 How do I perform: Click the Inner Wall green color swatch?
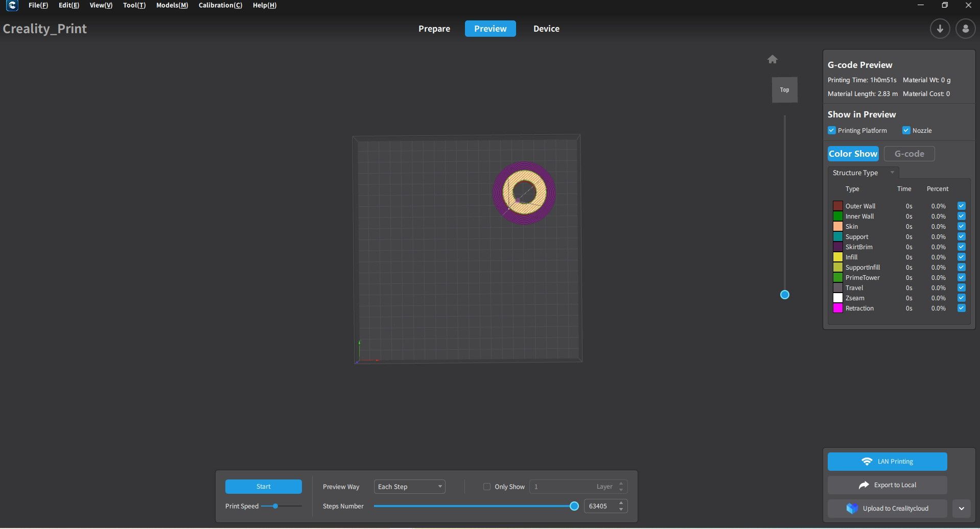click(x=838, y=216)
